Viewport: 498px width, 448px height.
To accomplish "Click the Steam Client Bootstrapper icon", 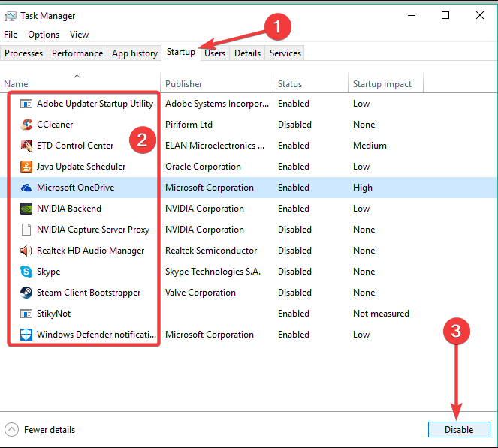I will pos(26,293).
